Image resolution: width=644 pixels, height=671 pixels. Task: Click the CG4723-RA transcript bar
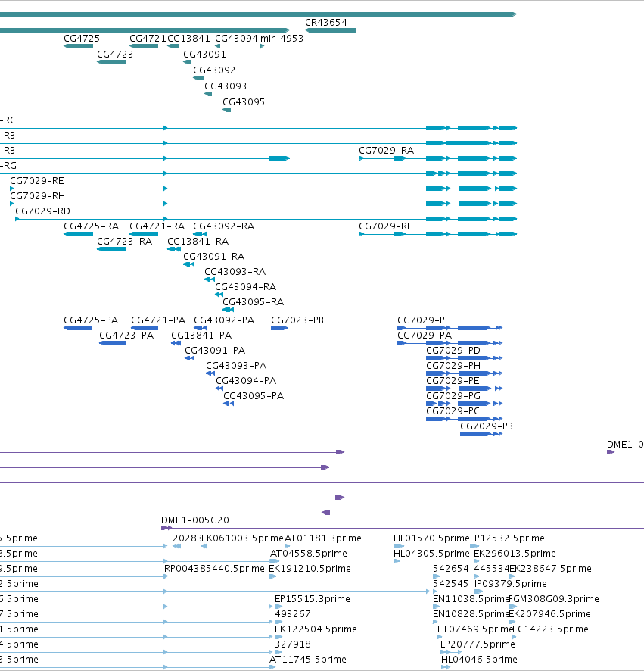[x=111, y=249]
